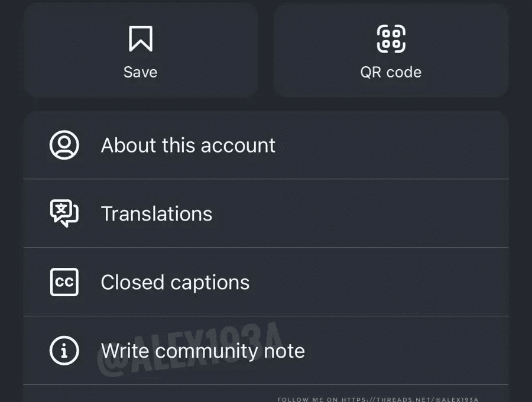Click empty space right of Translations

click(x=359, y=213)
